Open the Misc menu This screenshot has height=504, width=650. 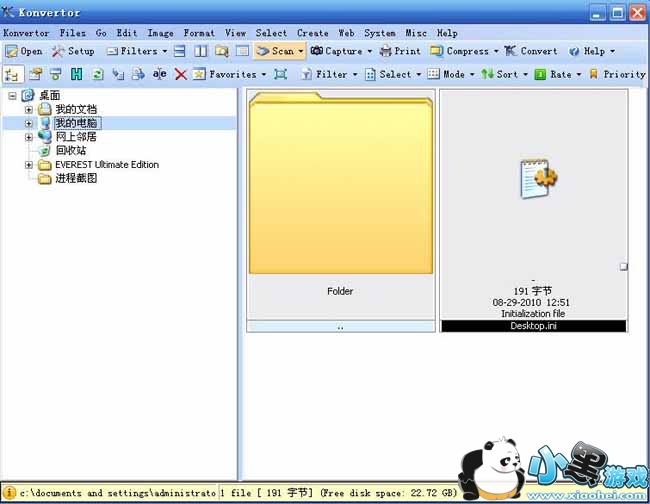coord(416,33)
